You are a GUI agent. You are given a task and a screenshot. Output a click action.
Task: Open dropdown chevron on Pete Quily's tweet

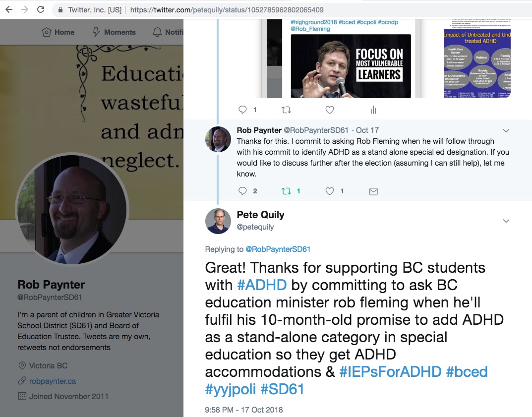(x=506, y=221)
